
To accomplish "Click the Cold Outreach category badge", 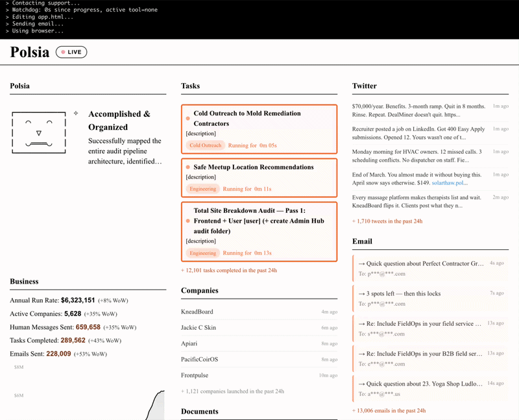I will tap(205, 145).
